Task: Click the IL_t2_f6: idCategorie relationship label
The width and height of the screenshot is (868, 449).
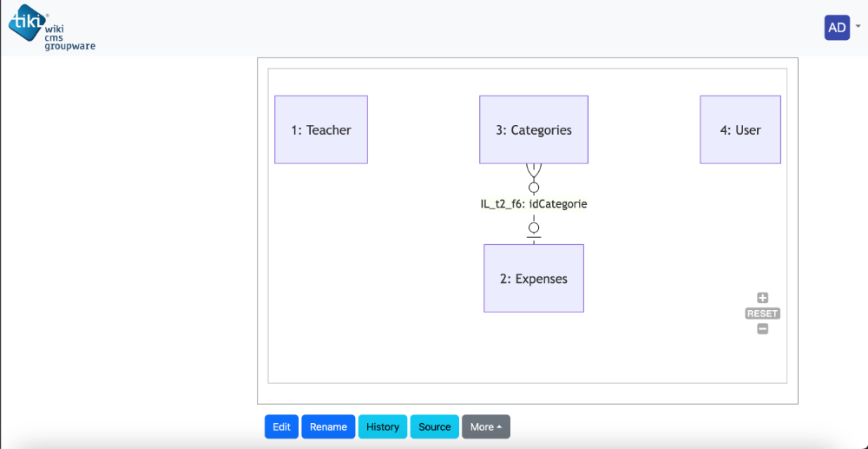Action: click(534, 204)
